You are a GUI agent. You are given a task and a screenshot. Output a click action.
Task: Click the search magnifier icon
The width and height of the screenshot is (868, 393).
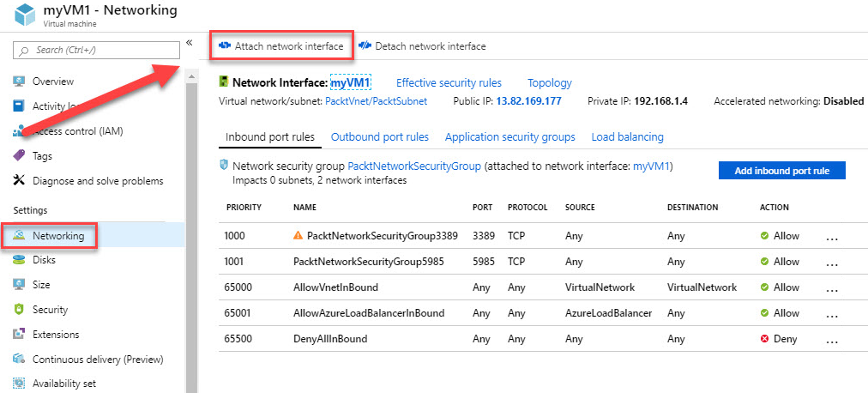(24, 51)
